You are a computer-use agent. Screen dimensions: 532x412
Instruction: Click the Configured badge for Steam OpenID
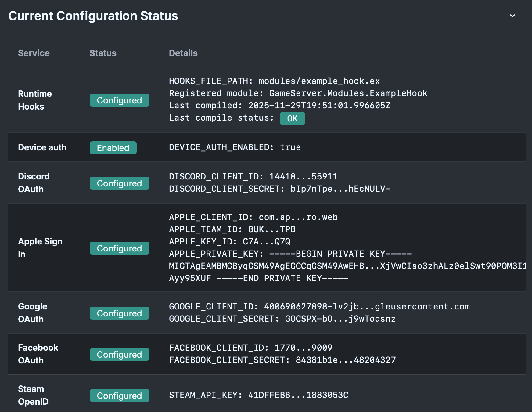click(119, 396)
